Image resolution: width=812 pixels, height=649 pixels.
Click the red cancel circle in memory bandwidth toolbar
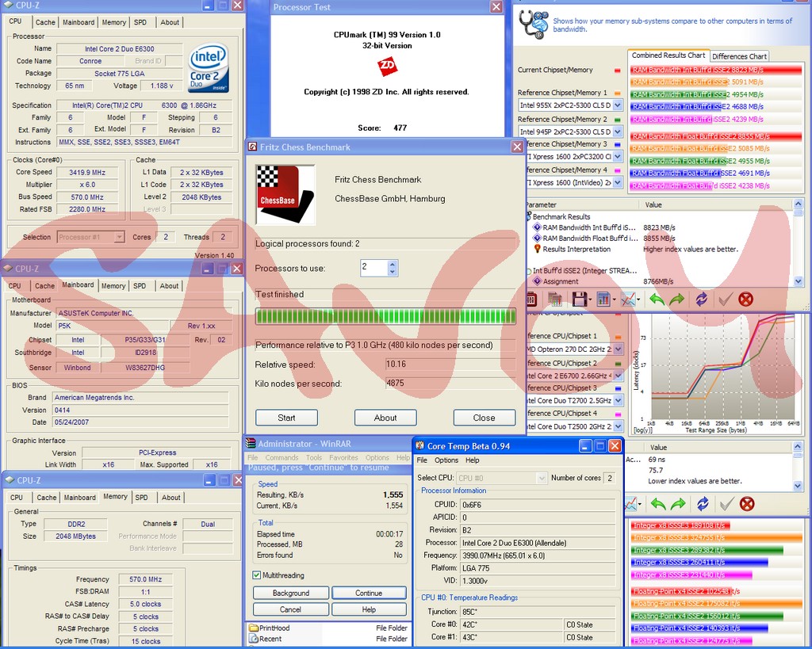coord(745,299)
